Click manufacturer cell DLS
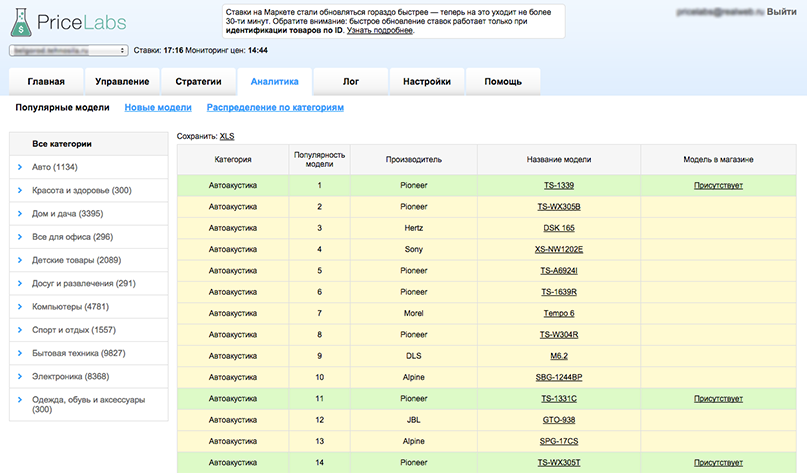This screenshot has height=473, width=807. click(x=414, y=356)
